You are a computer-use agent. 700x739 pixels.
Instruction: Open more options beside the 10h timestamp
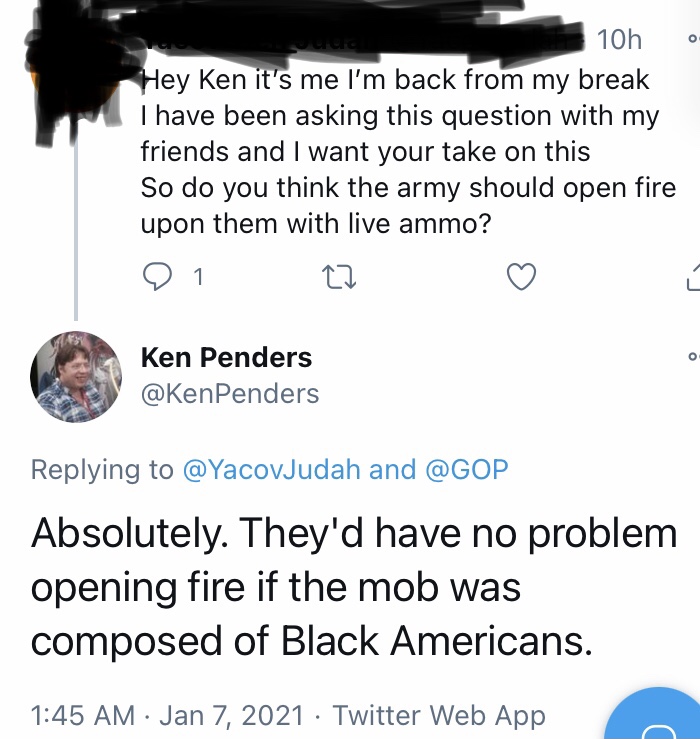[693, 39]
